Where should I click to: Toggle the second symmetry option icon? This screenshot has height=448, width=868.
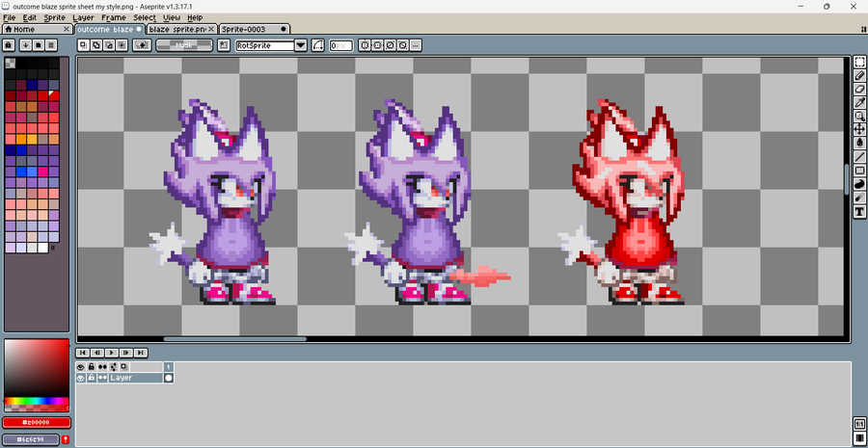click(x=377, y=45)
